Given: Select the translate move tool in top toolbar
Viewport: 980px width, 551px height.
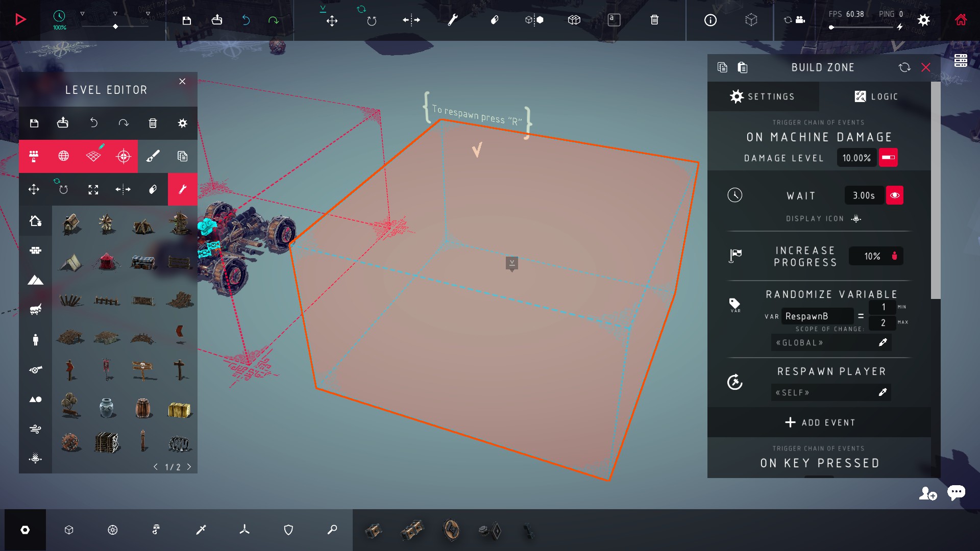Looking at the screenshot, I should click(x=332, y=20).
